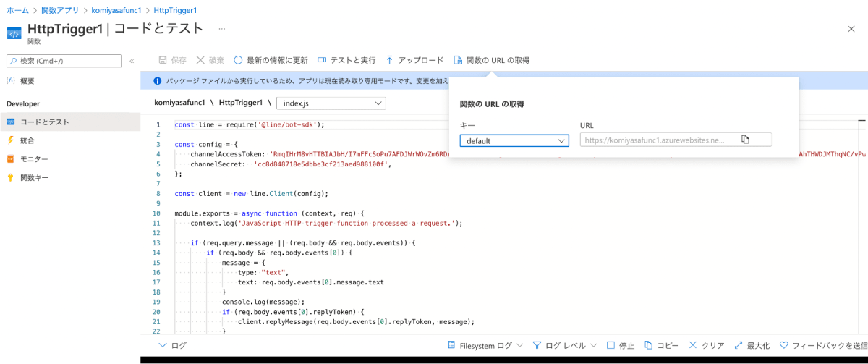
Task: Click フィードバックを送信 button
Action: (x=823, y=346)
